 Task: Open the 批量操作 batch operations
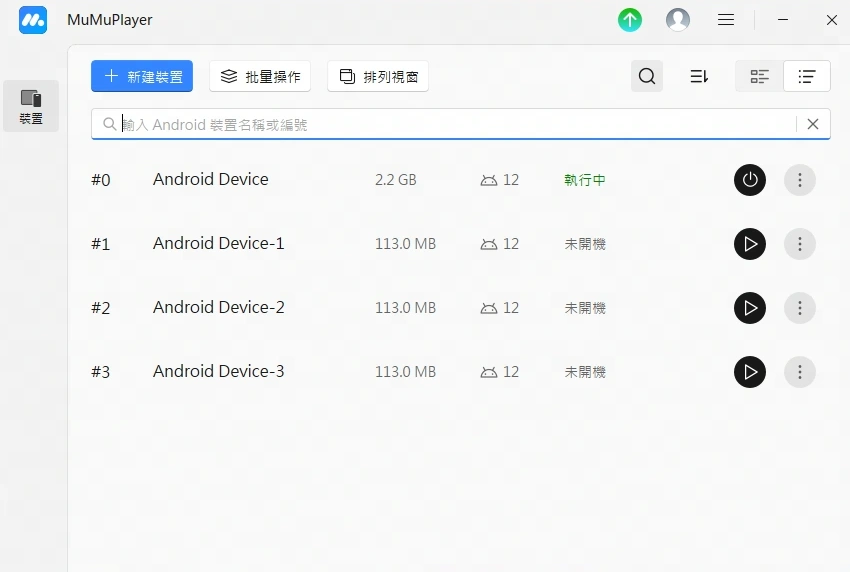260,76
